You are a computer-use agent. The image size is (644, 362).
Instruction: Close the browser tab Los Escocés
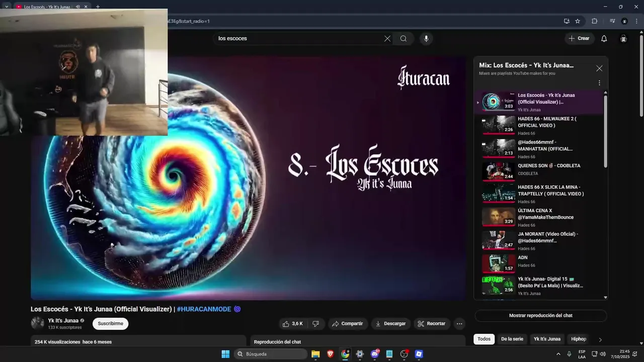(x=86, y=7)
